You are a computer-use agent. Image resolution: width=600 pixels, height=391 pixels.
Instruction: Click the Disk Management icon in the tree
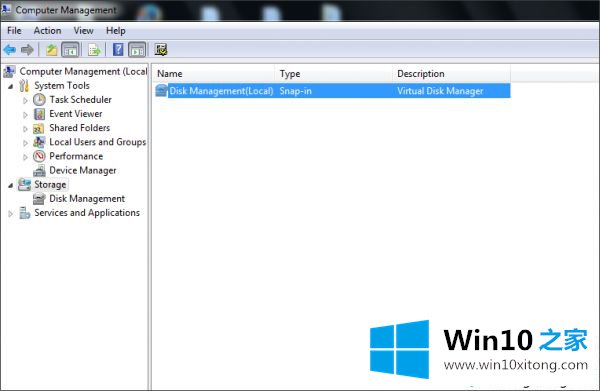[x=39, y=199]
